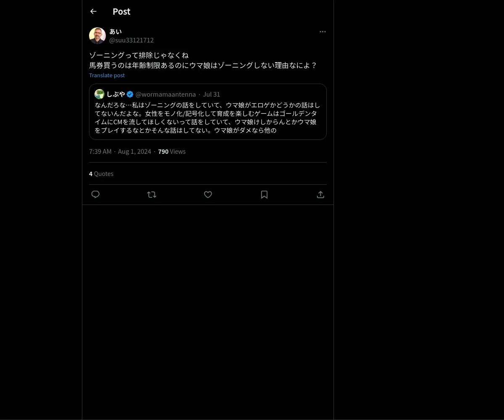Viewport: 504px width, 420px height.
Task: Open the @wormamaantenna handle in quote
Action: (165, 94)
